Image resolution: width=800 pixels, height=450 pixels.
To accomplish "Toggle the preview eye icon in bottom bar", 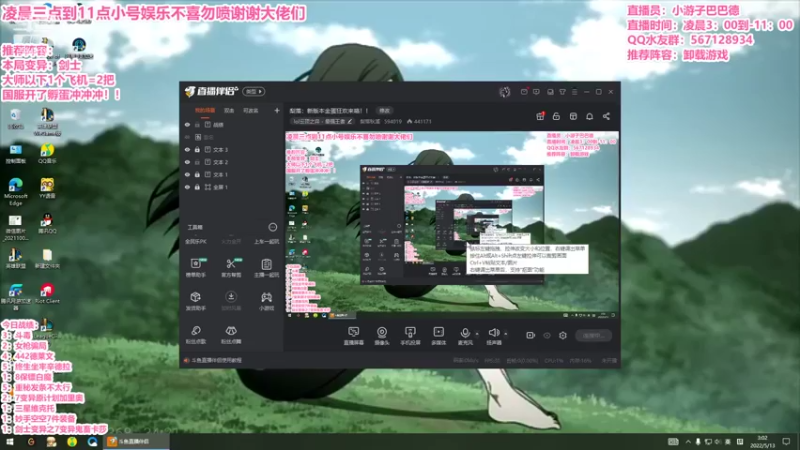I will tap(547, 335).
